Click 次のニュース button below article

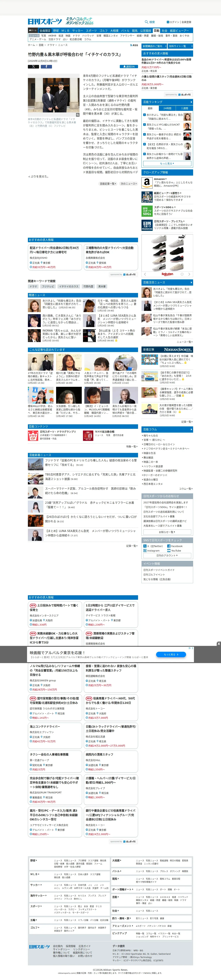tap(129, 184)
